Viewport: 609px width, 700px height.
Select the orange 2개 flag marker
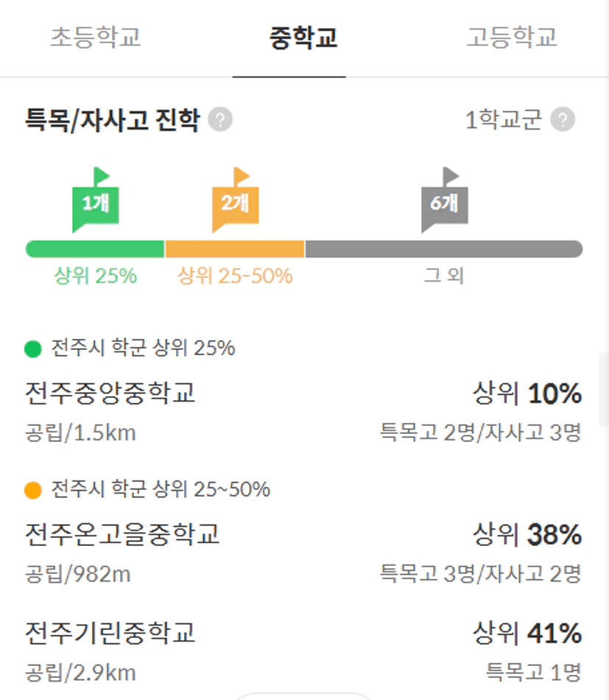tap(236, 200)
